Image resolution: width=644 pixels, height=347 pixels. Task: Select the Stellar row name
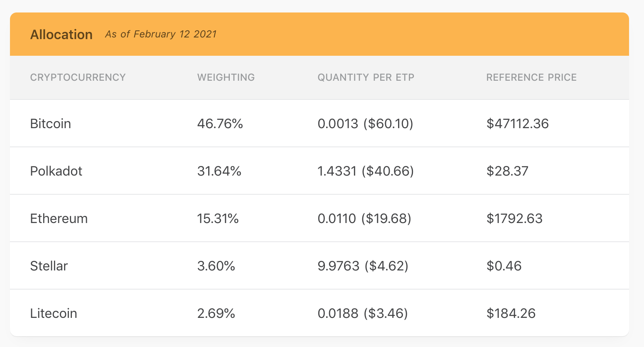[49, 266]
